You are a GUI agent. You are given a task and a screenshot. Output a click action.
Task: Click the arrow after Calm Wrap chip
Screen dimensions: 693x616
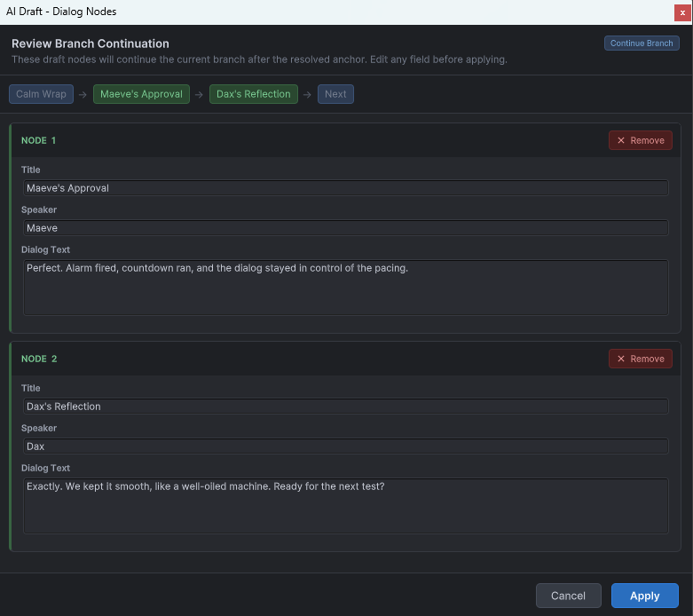(x=83, y=95)
